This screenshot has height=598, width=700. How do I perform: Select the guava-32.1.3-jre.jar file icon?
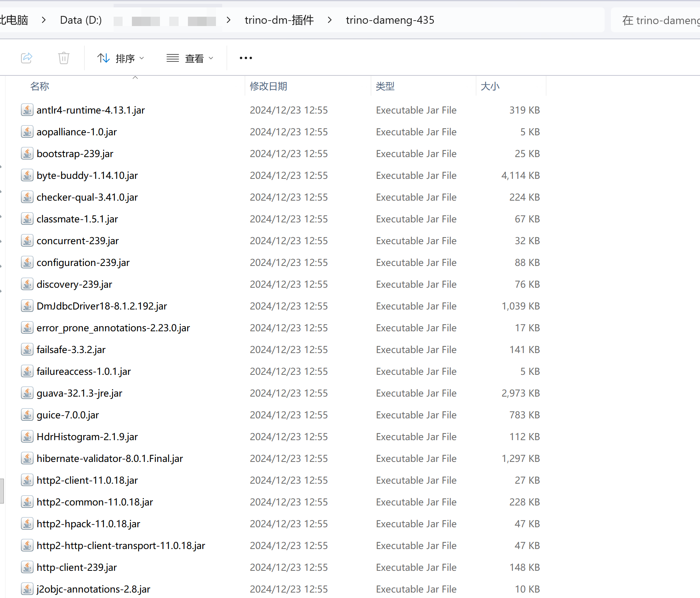coord(27,393)
